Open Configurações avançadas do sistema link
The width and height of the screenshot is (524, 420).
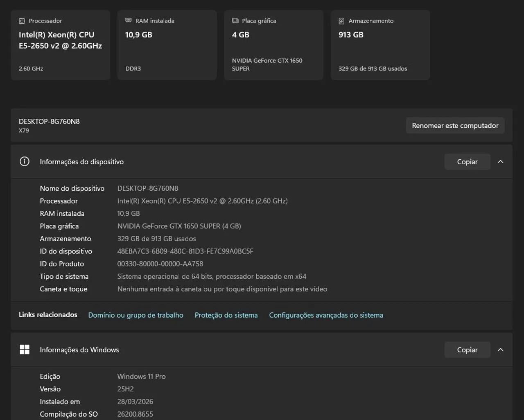click(x=326, y=315)
